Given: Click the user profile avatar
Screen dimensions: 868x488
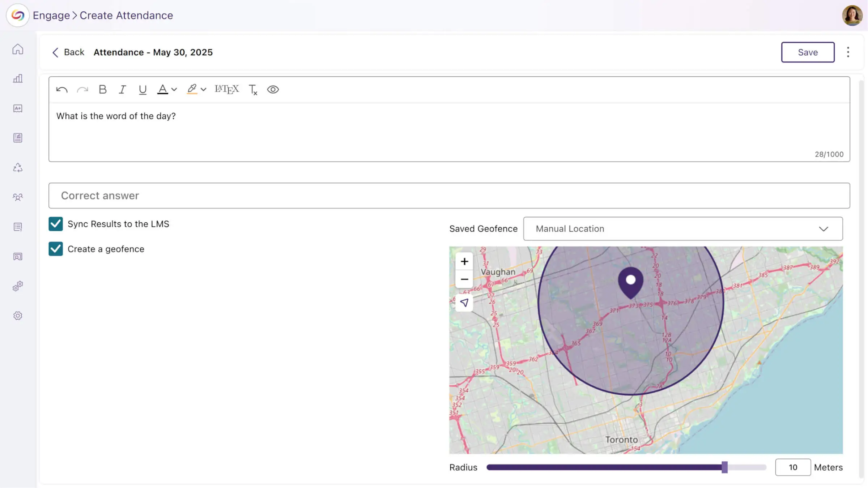Looking at the screenshot, I should coord(852,15).
